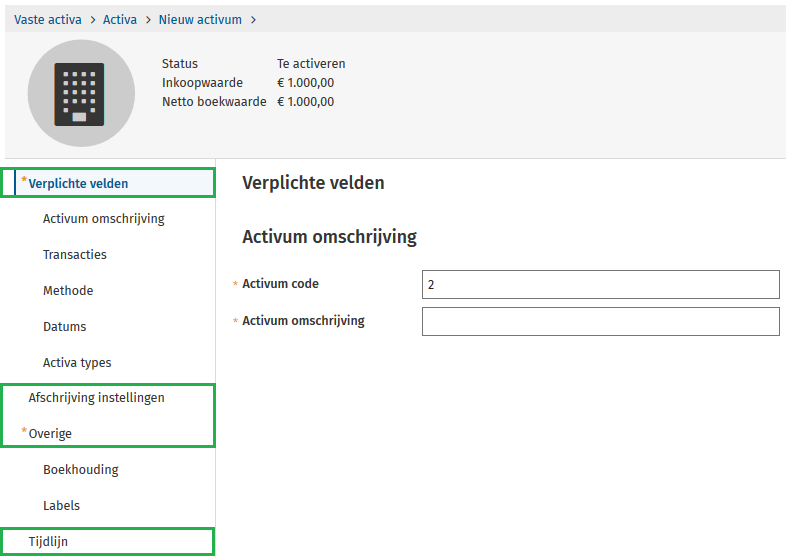
Task: Click the building asset icon
Action: tap(81, 94)
